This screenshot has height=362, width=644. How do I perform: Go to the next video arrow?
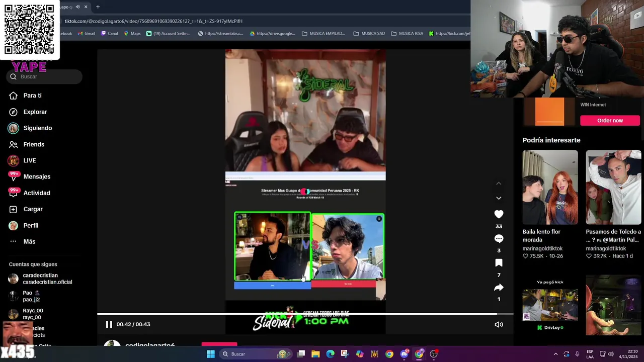499,198
